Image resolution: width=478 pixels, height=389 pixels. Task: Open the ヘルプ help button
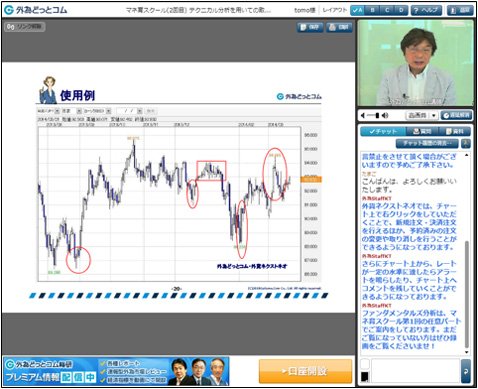(426, 11)
